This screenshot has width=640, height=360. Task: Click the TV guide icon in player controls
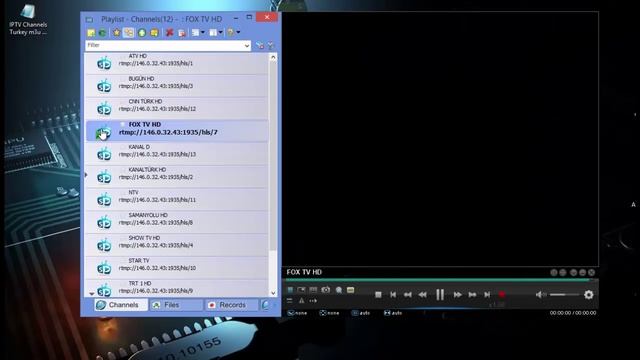click(313, 290)
